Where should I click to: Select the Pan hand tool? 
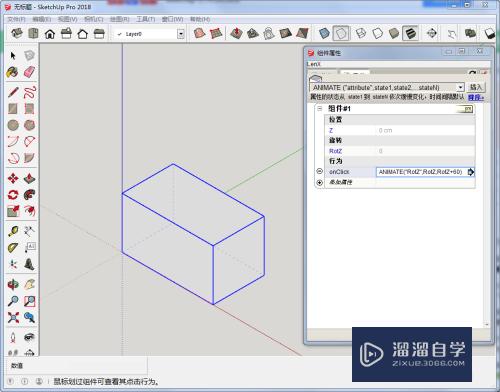coord(29,284)
